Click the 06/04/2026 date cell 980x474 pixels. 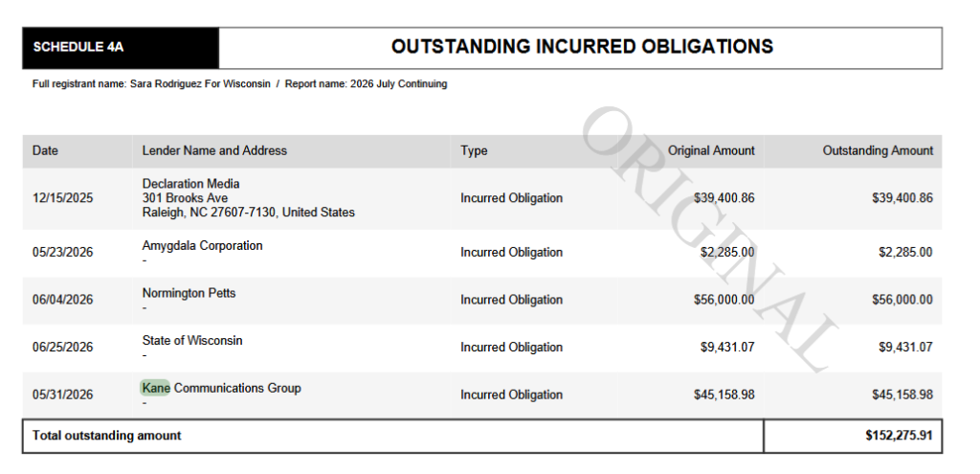[x=62, y=300]
